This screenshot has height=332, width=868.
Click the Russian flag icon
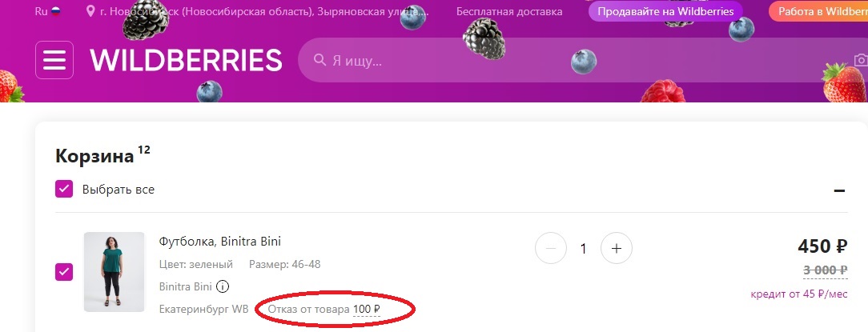(x=55, y=12)
